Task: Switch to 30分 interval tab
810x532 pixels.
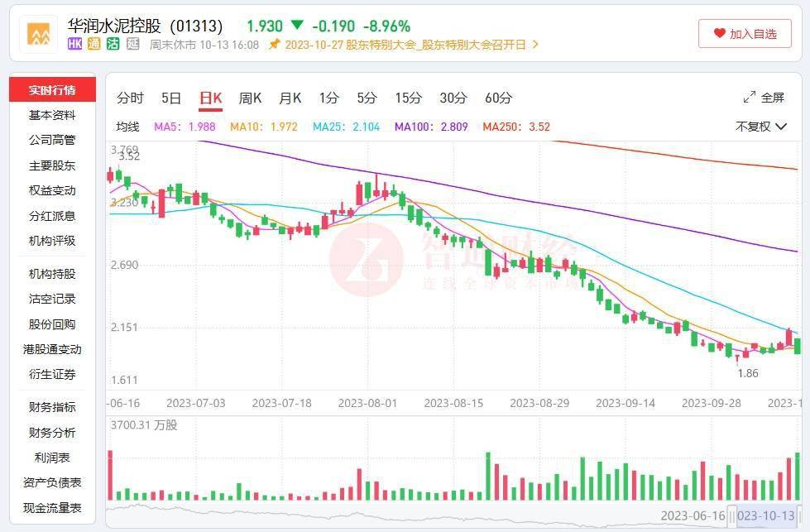Action: [x=453, y=98]
